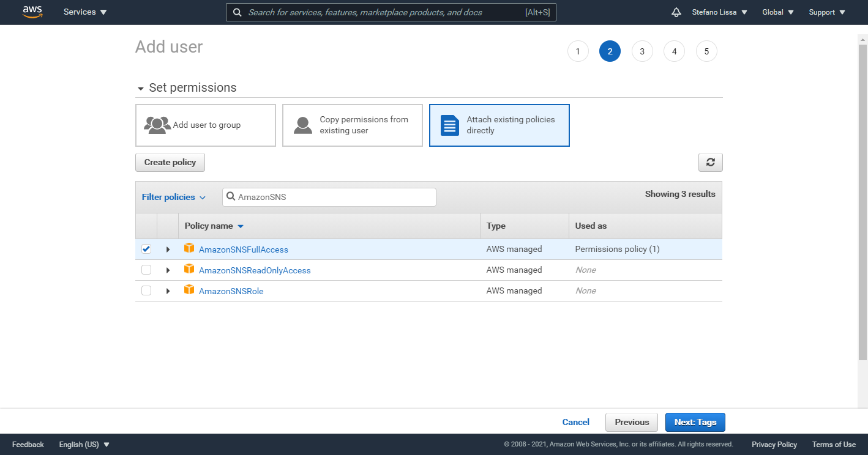The height and width of the screenshot is (455, 868).
Task: Choose Attach existing policies directly
Action: (x=499, y=125)
